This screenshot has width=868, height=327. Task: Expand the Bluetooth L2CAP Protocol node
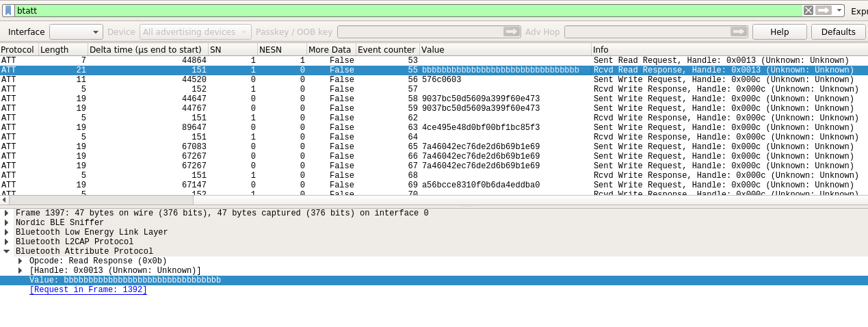click(x=7, y=242)
